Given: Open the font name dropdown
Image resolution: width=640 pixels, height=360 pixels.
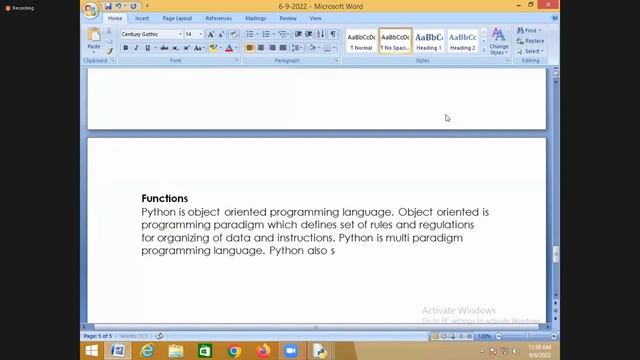Looking at the screenshot, I should coord(180,34).
